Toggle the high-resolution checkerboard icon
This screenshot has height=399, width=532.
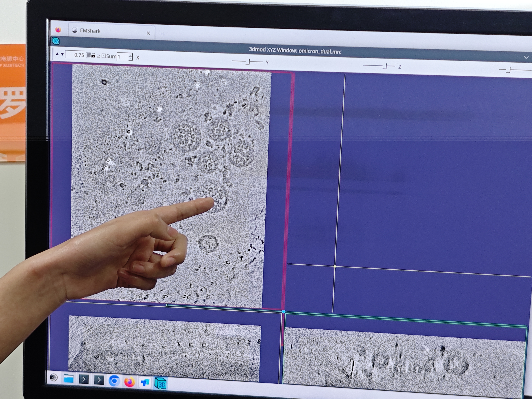click(88, 56)
